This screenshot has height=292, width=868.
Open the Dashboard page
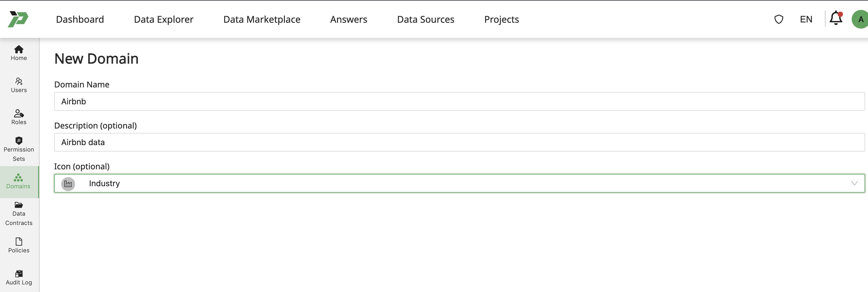[x=80, y=19]
